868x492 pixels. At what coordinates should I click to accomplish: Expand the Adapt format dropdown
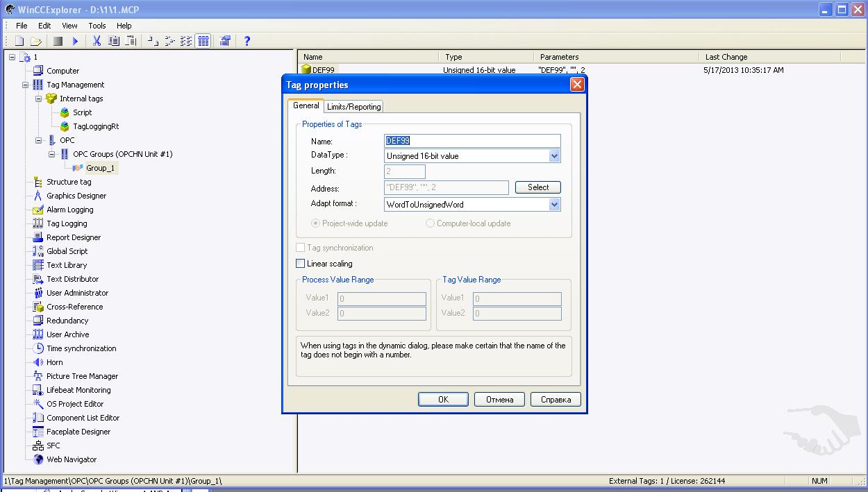click(x=554, y=205)
